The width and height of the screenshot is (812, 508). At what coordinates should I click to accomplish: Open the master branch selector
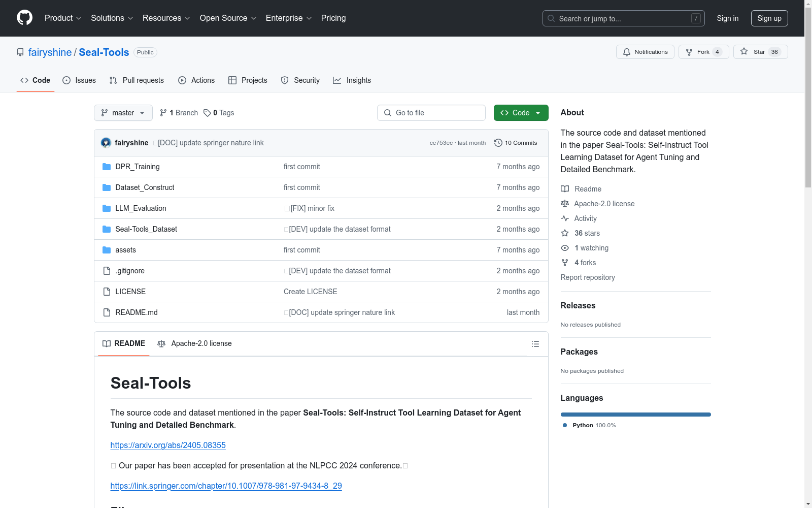[x=123, y=113]
